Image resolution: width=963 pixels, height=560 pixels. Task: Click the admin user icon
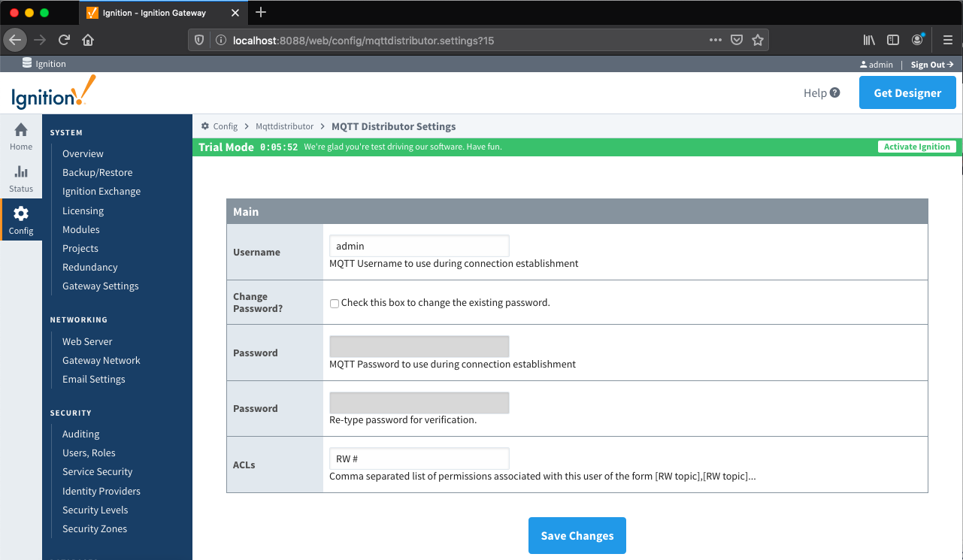coord(864,65)
